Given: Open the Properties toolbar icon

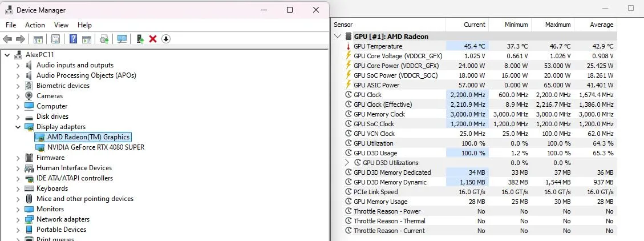Looking at the screenshot, I should click(x=55, y=39).
